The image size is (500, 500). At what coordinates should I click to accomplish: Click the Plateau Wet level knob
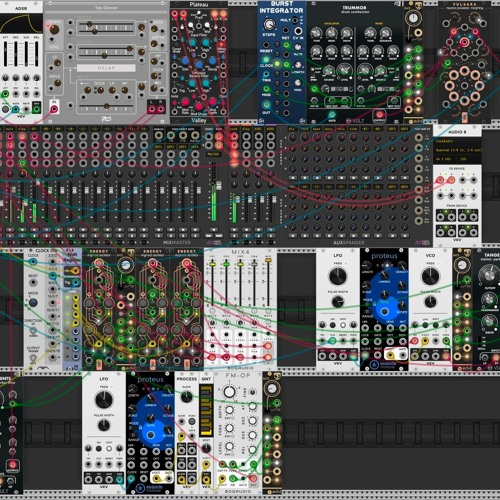tap(207, 25)
